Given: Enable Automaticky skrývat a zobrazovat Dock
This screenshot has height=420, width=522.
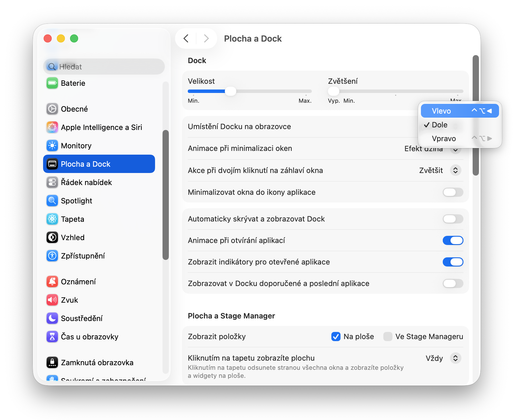Looking at the screenshot, I should tap(453, 219).
